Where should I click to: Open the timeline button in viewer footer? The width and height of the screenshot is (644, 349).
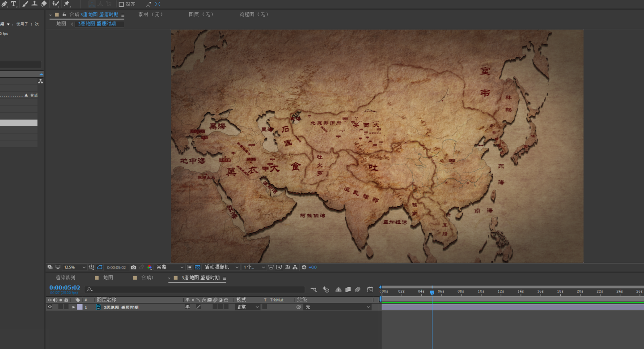coord(287,267)
